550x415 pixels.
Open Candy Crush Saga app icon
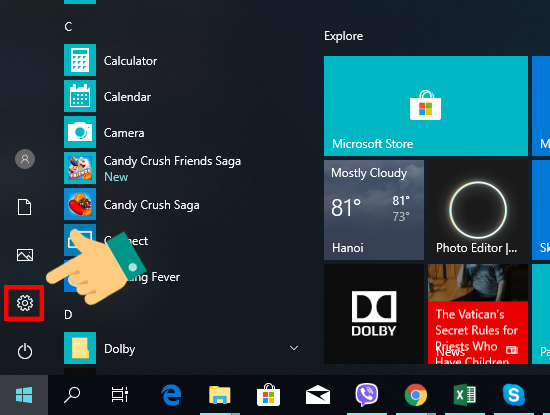point(80,204)
